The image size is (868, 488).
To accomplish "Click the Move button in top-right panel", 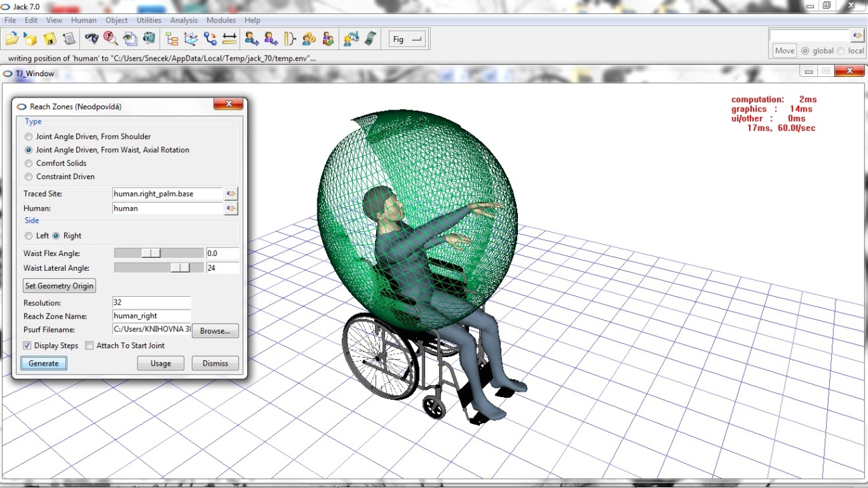I will pos(784,51).
